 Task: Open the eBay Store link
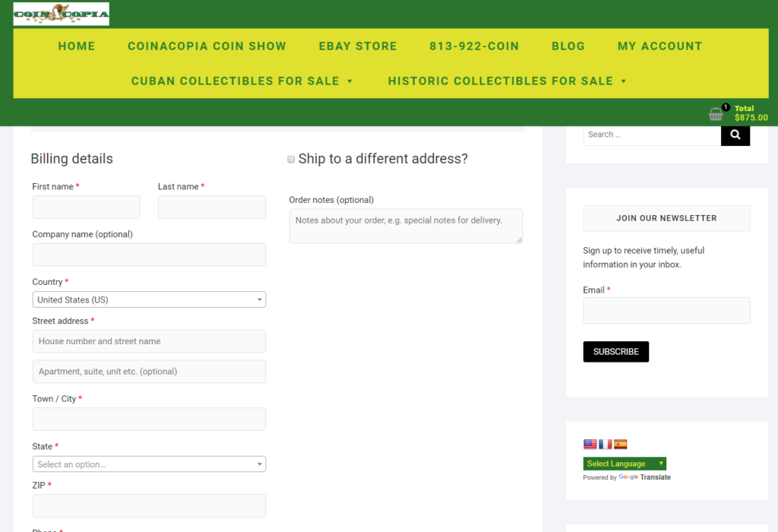[x=358, y=46]
